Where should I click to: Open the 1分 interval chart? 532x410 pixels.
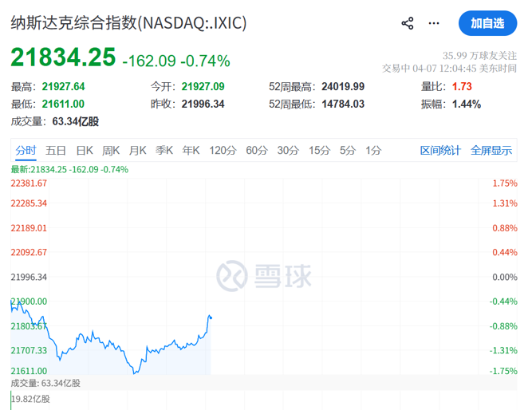pyautogui.click(x=373, y=150)
